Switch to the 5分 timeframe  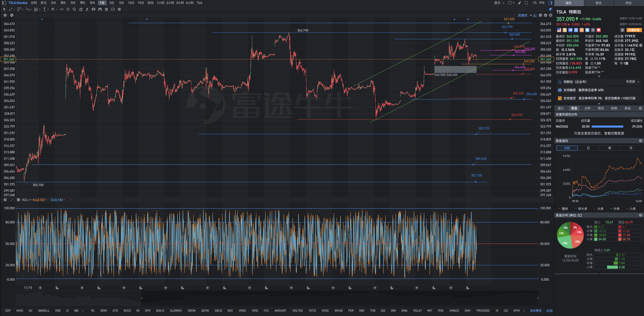[x=121, y=3]
